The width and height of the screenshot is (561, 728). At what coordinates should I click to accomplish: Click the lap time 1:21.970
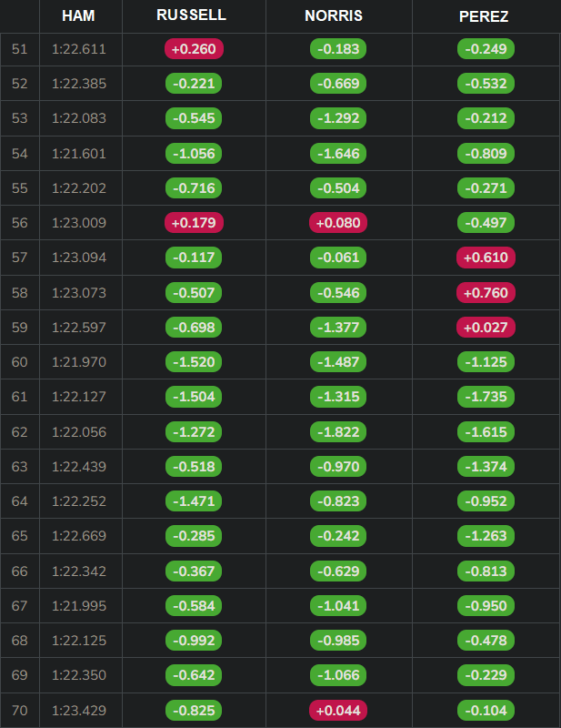tap(80, 362)
